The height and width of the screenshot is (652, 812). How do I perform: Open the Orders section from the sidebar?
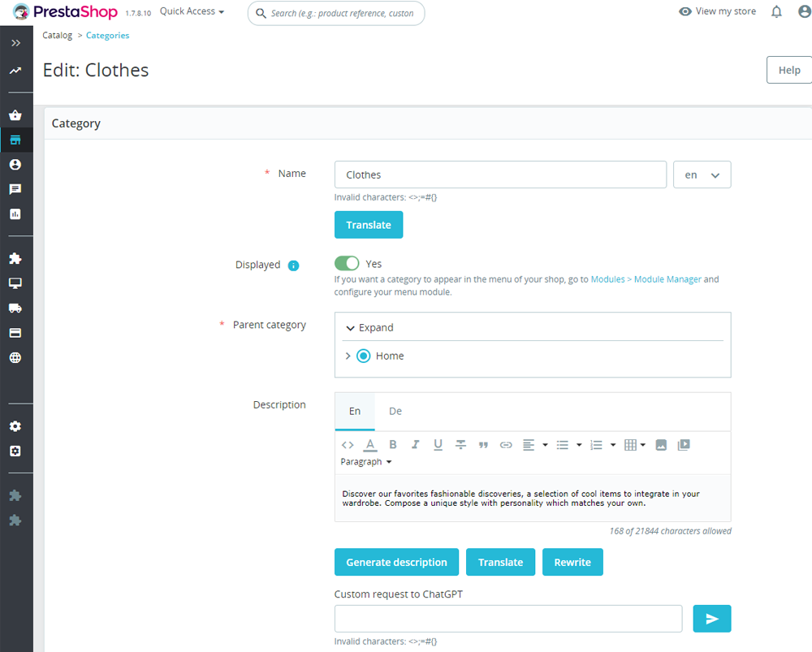tap(16, 114)
